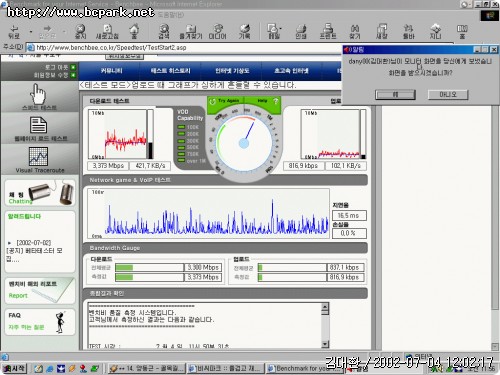Open the Home (홈) house icon
This screenshot has height=375, width=500.
click(134, 31)
